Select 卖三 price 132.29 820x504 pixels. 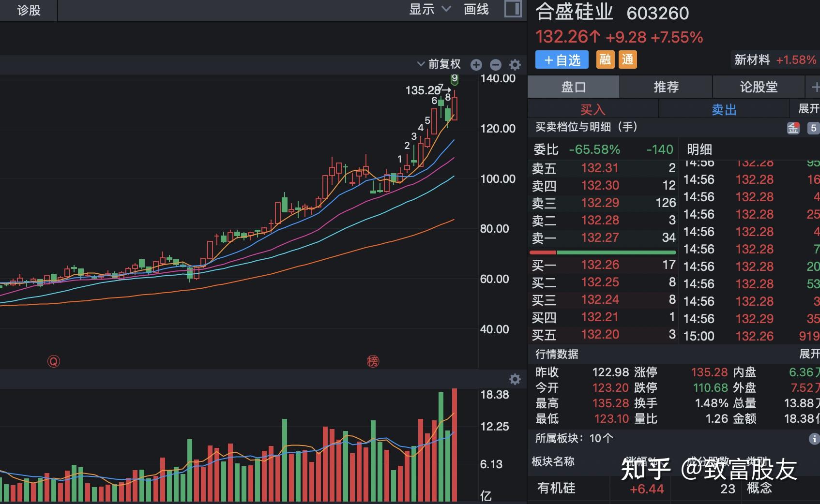pyautogui.click(x=600, y=203)
